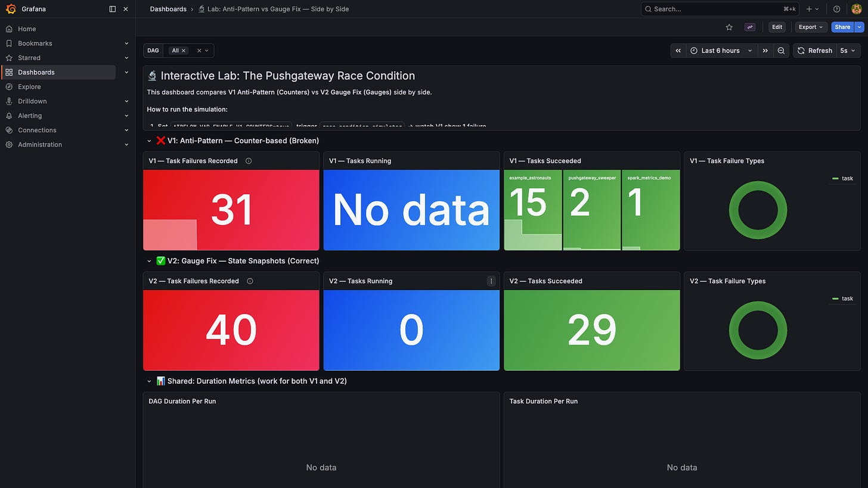Click the DAG Duration Per Run title
The image size is (868, 488).
coord(182,402)
